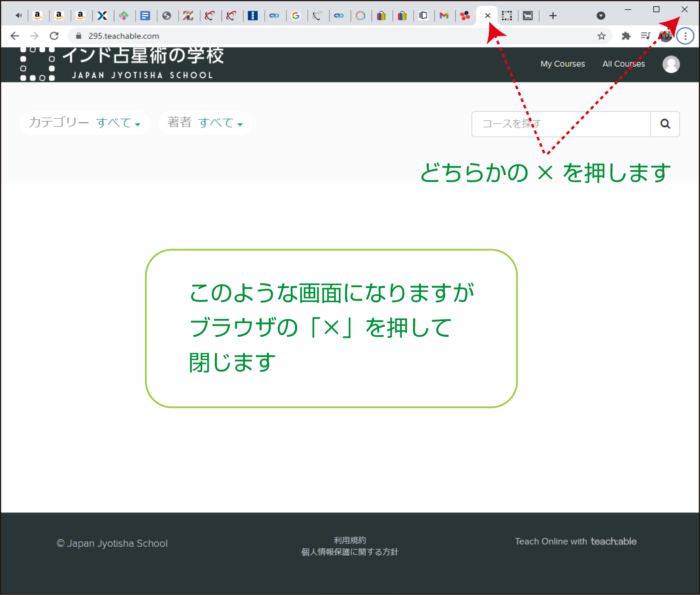The image size is (700, 595).
Task: Open the colorful ring favicon tab
Action: coord(360,16)
